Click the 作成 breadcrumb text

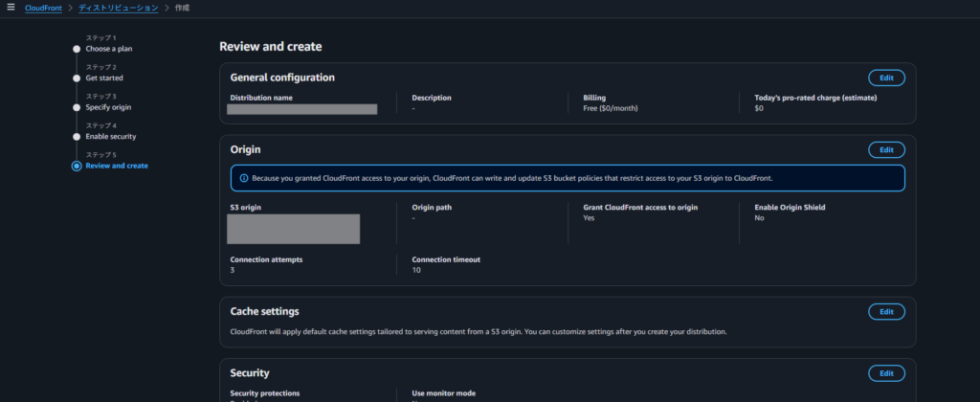pos(182,8)
